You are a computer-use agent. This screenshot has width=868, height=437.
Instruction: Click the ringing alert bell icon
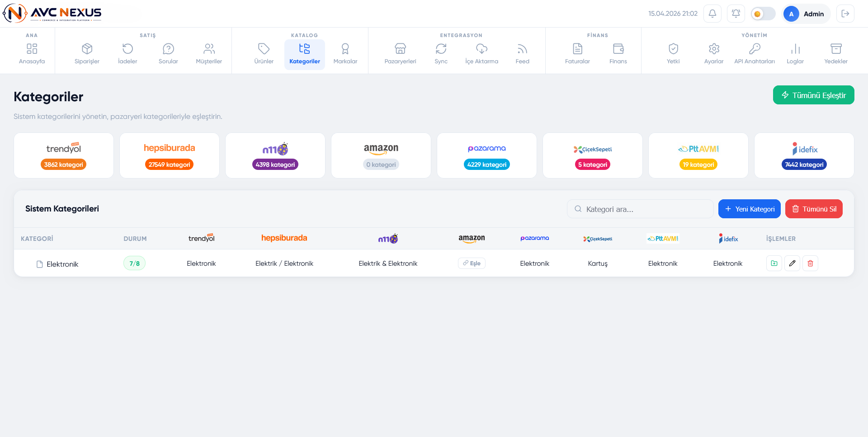(x=736, y=14)
